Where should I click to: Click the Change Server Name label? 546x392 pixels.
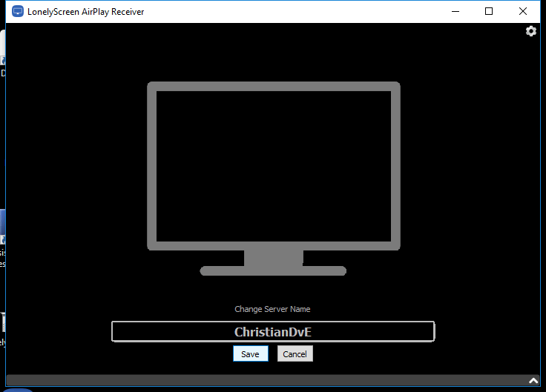click(x=272, y=309)
